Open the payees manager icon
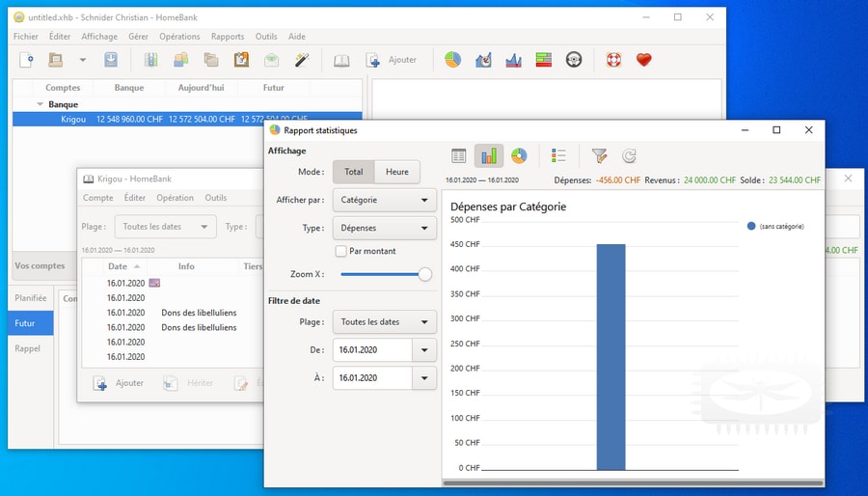The image size is (868, 496). pos(181,60)
